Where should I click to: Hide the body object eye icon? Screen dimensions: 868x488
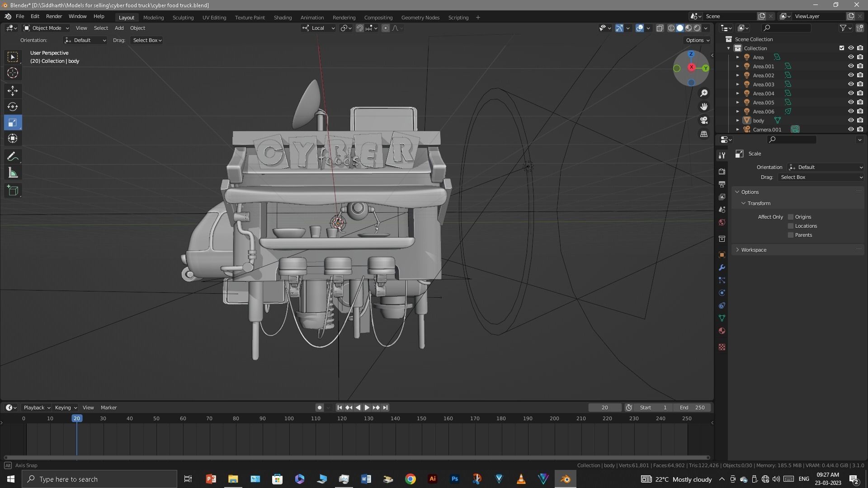tap(850, 121)
